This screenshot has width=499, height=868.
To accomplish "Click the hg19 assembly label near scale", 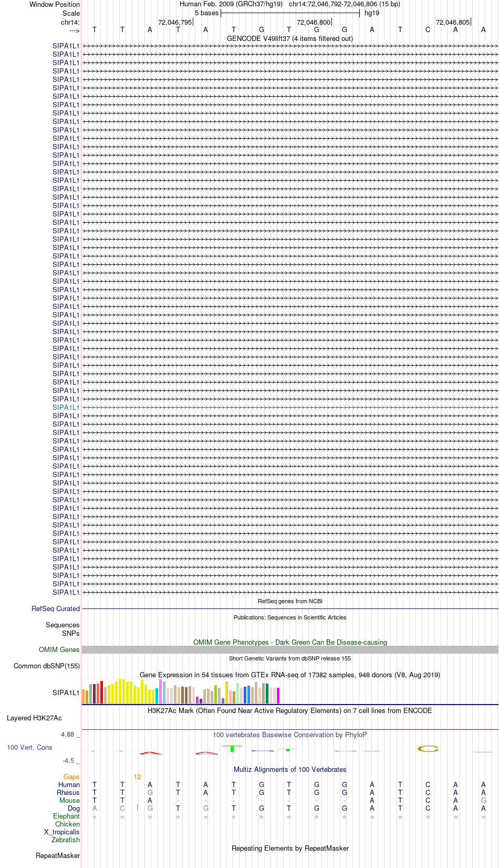I will (372, 13).
